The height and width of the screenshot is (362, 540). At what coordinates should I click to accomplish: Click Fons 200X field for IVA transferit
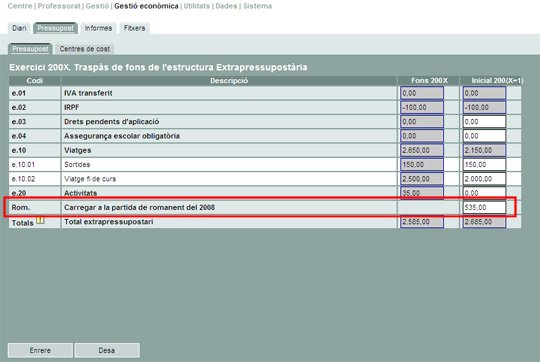click(x=422, y=93)
